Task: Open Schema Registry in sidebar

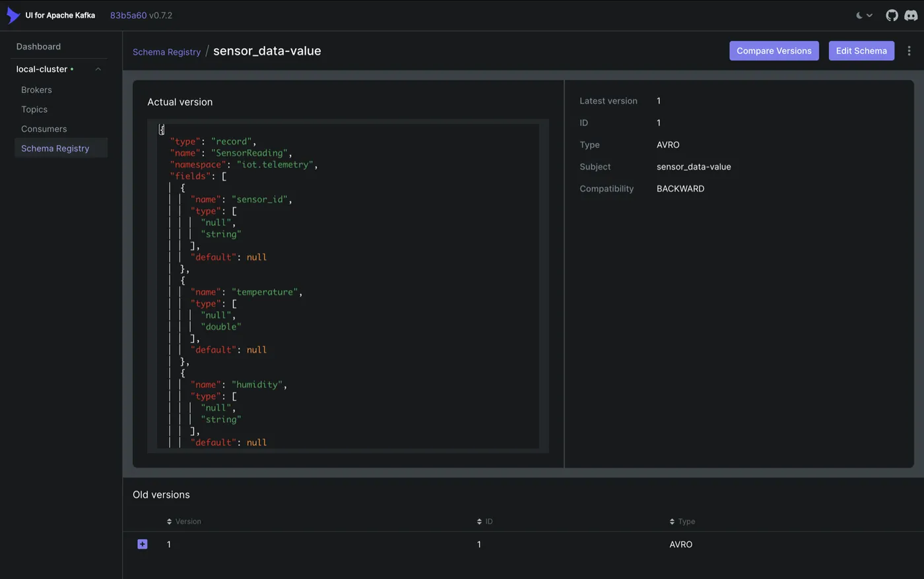Action: point(61,148)
